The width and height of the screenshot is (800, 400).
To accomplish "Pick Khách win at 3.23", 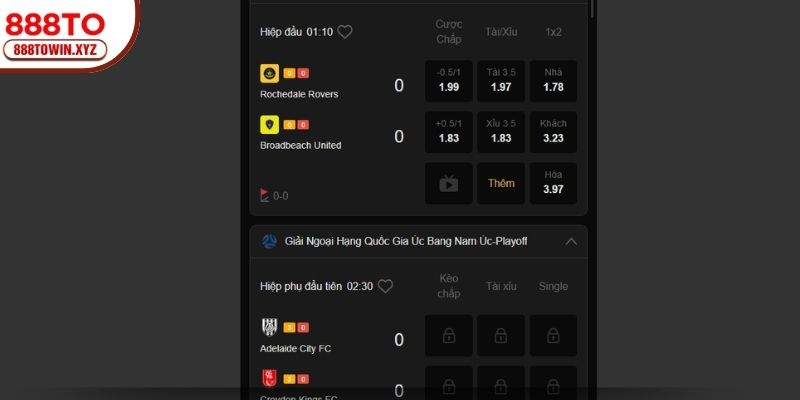I will (x=553, y=132).
